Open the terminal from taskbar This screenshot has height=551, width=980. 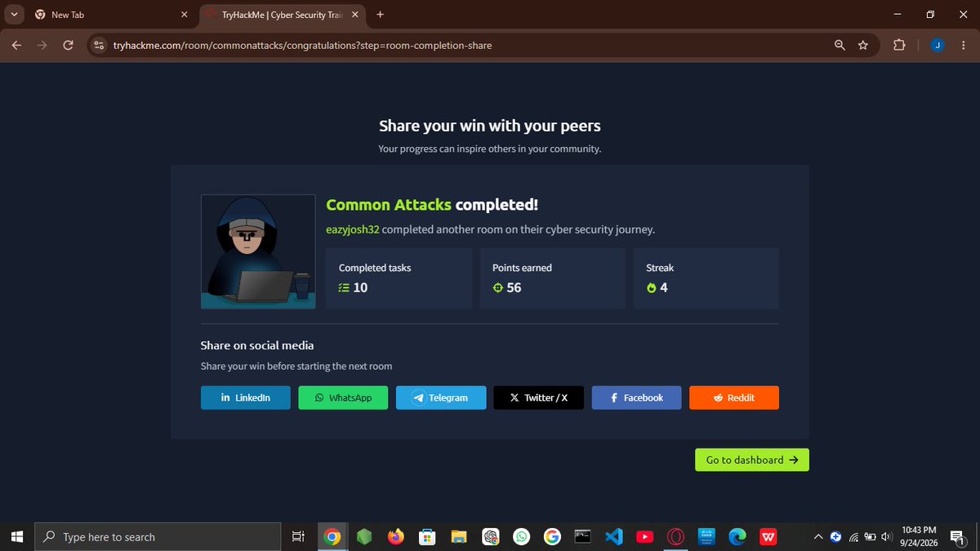point(583,537)
